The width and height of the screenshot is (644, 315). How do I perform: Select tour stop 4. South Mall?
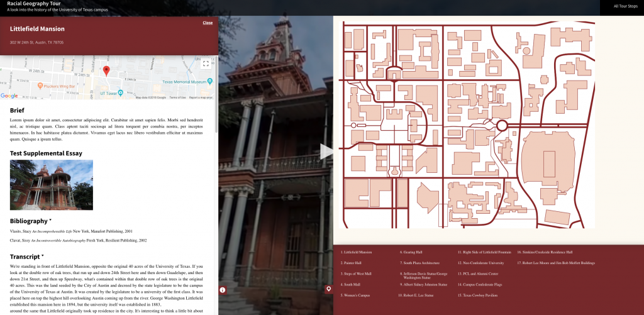pyautogui.click(x=350, y=284)
